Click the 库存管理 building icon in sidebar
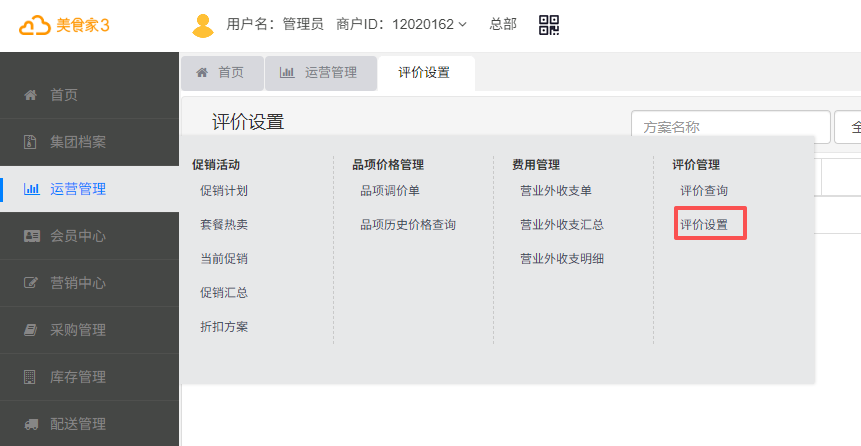 click(x=30, y=377)
